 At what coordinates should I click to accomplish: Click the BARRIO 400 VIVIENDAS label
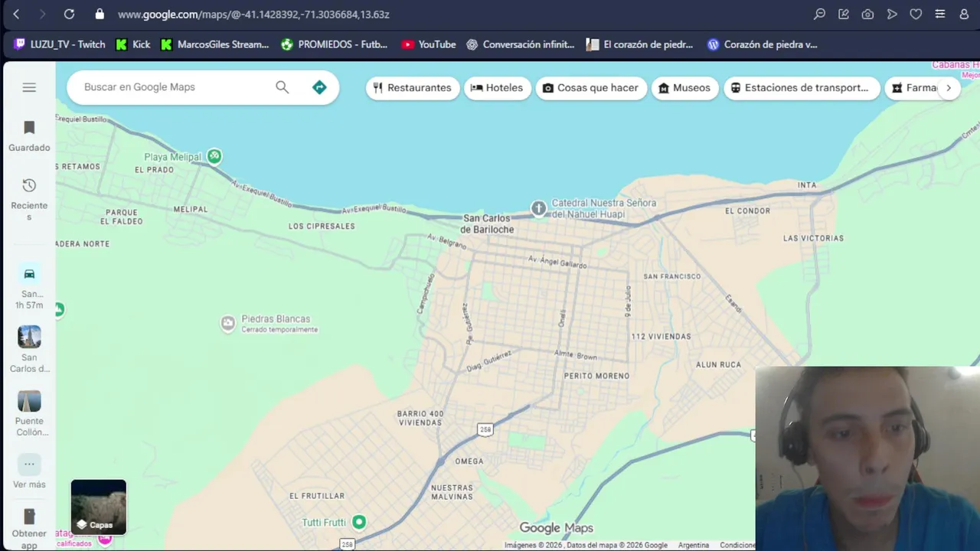coord(420,418)
